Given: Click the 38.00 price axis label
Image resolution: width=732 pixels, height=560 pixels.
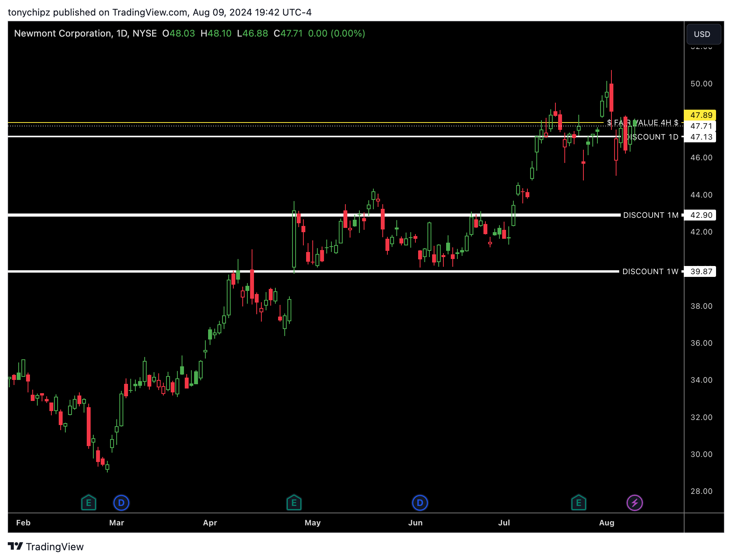Looking at the screenshot, I should 701,306.
